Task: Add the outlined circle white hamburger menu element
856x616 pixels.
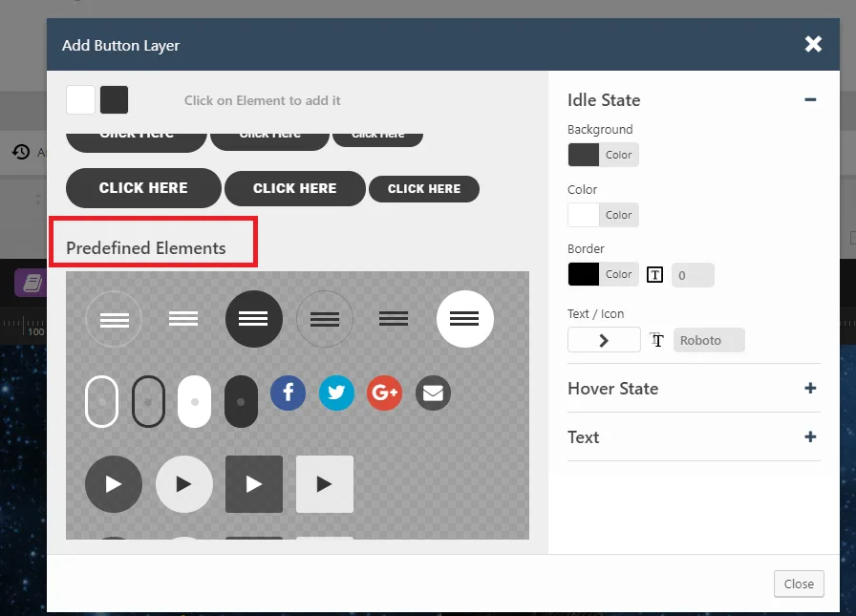Action: 114,319
